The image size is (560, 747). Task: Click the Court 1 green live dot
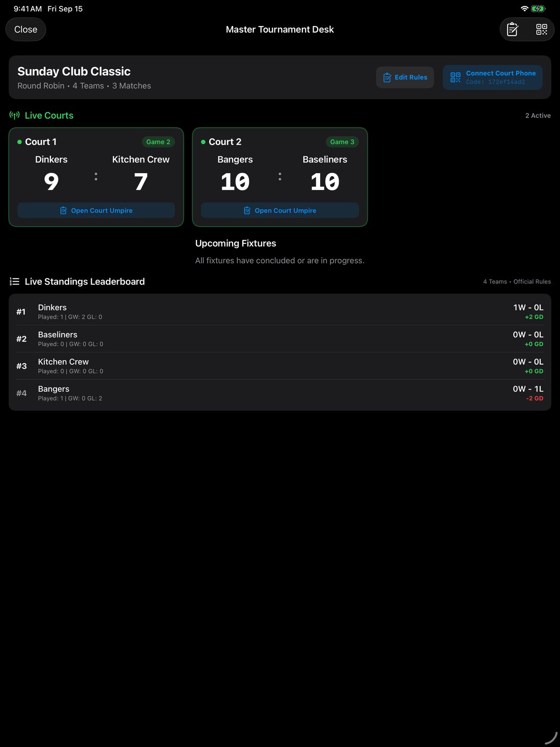click(19, 142)
